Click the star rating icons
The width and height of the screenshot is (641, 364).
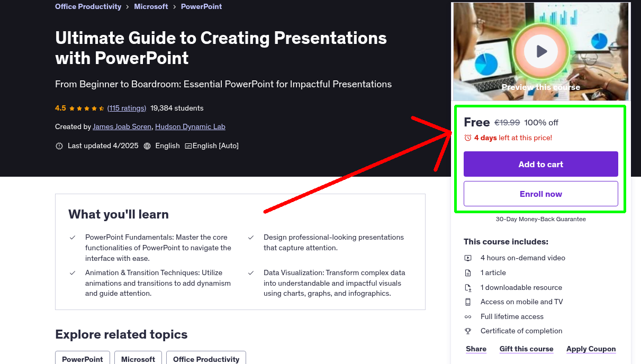(x=87, y=108)
